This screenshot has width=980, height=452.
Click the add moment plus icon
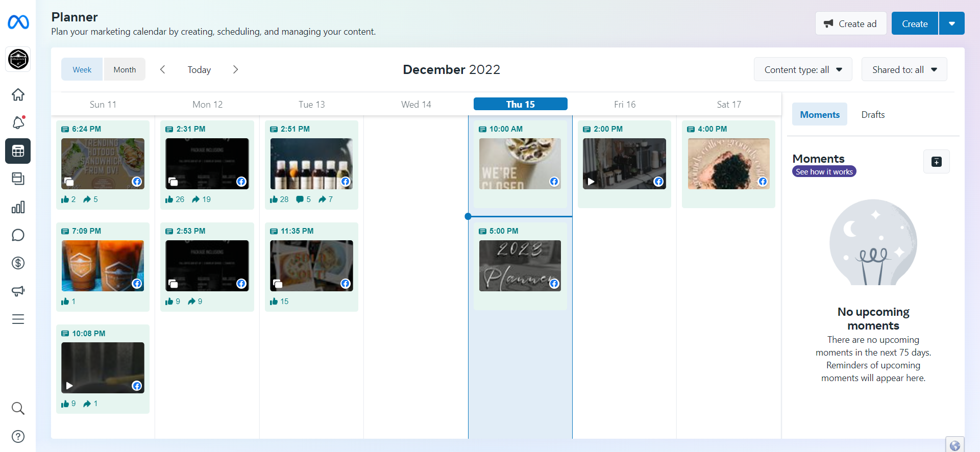click(937, 162)
